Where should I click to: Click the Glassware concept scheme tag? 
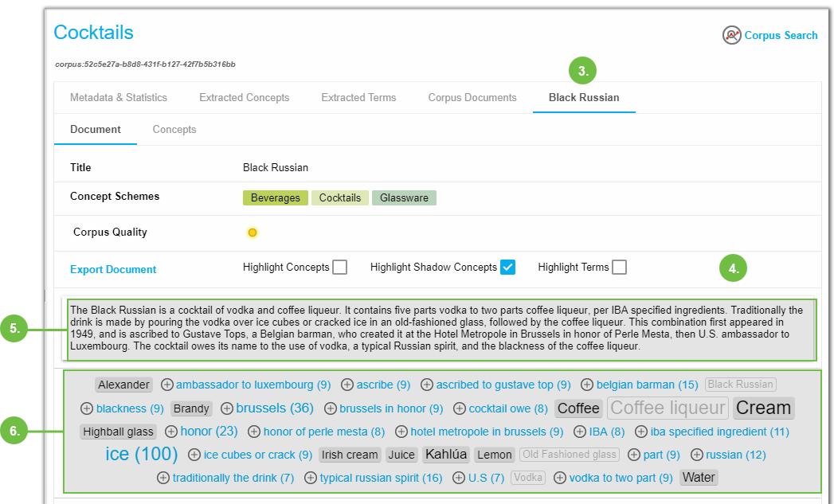(404, 197)
